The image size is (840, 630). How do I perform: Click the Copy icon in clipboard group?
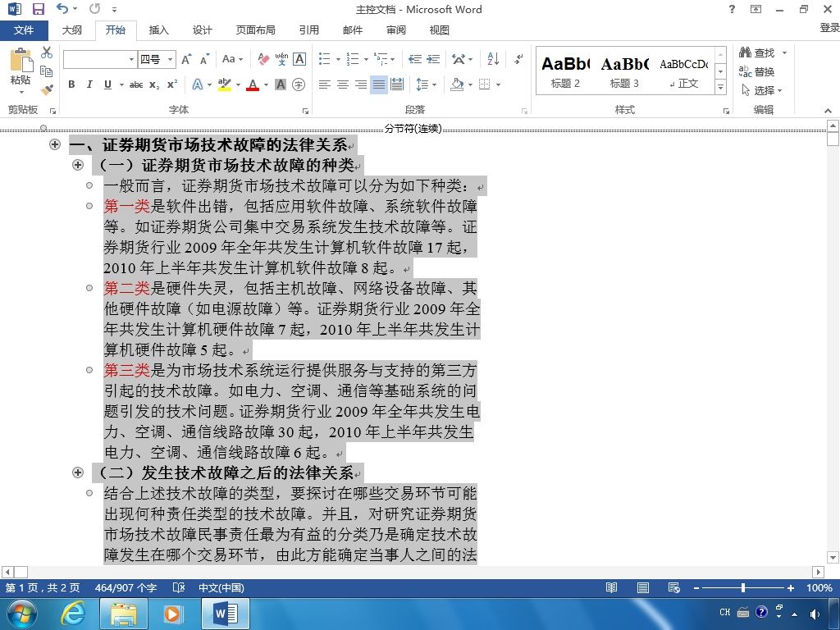click(x=47, y=71)
